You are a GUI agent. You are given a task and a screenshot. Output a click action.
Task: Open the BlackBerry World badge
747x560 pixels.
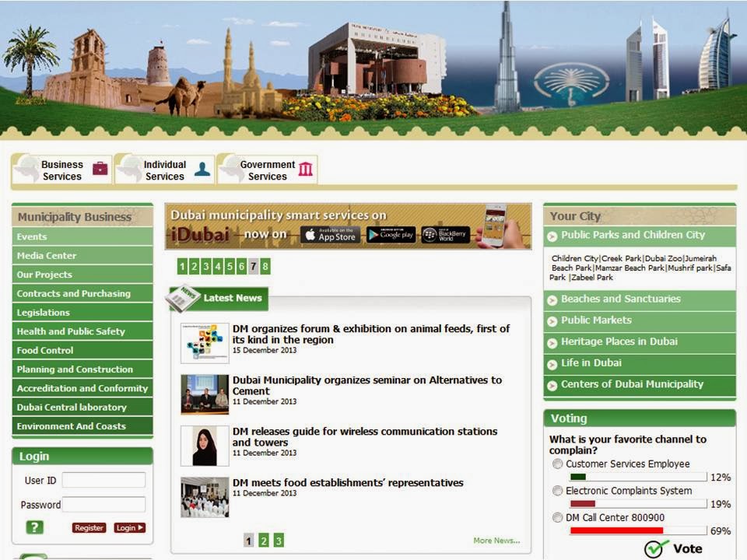(445, 234)
